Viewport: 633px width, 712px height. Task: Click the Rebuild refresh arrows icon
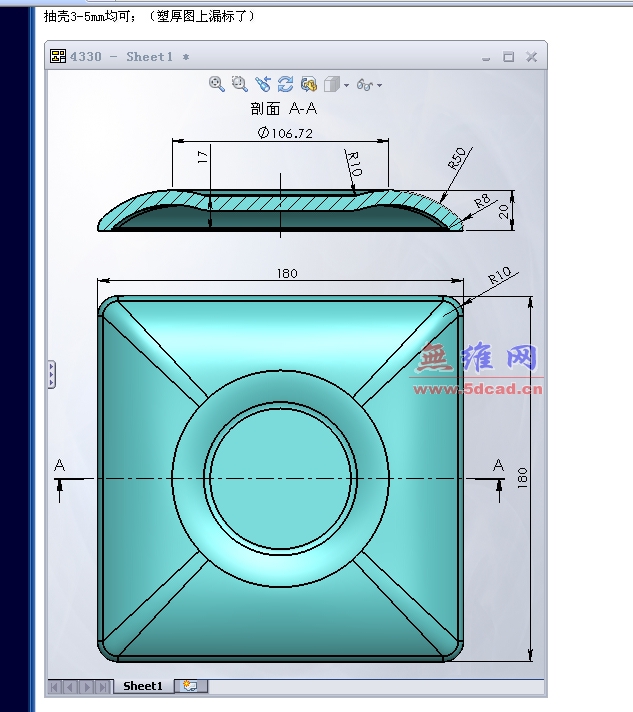pyautogui.click(x=285, y=84)
